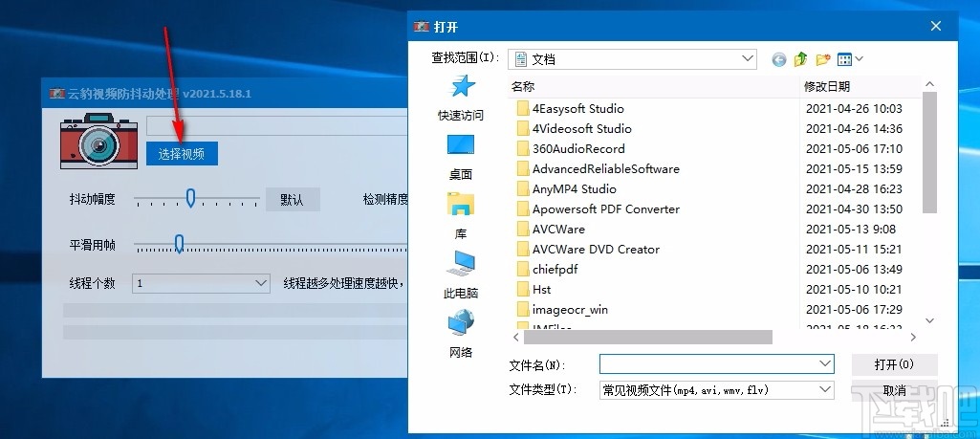Select the 4Easysoft Studio folder name
The image size is (980, 439).
coord(577,109)
